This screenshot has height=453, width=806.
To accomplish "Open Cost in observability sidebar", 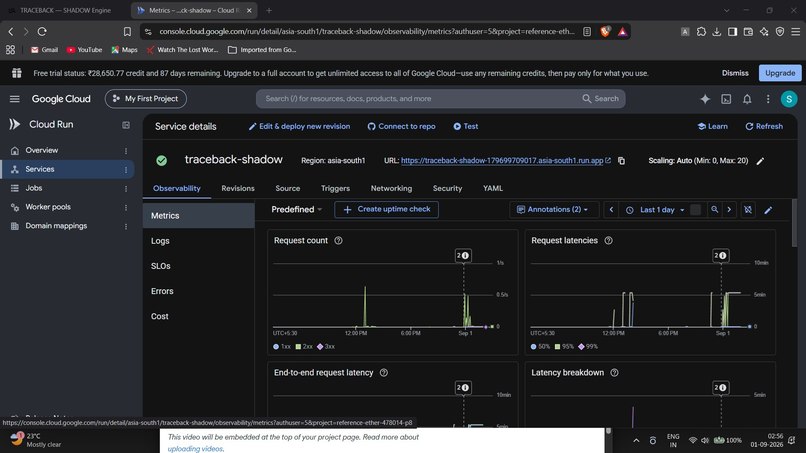I will click(x=198, y=316).
